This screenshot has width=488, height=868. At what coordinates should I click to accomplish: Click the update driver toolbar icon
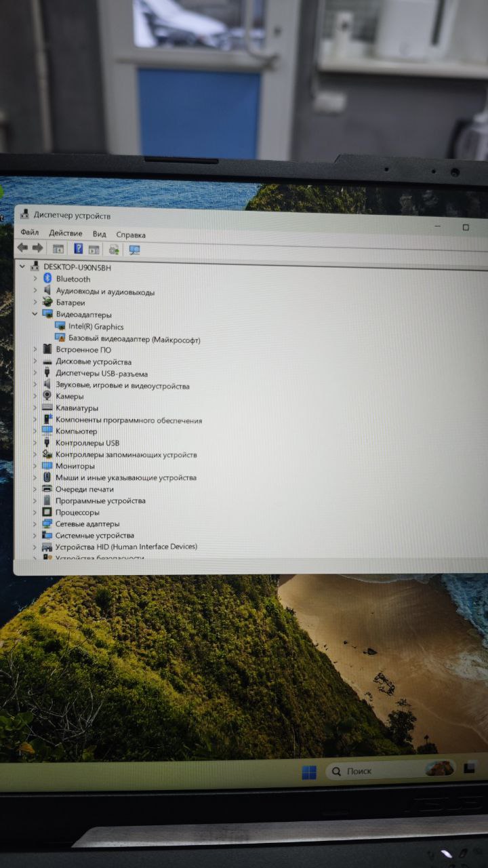tap(114, 250)
